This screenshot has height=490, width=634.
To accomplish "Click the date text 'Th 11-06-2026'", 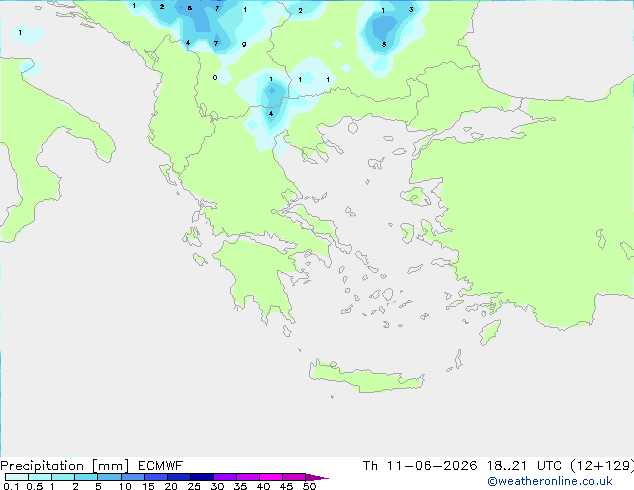I will (x=420, y=466).
